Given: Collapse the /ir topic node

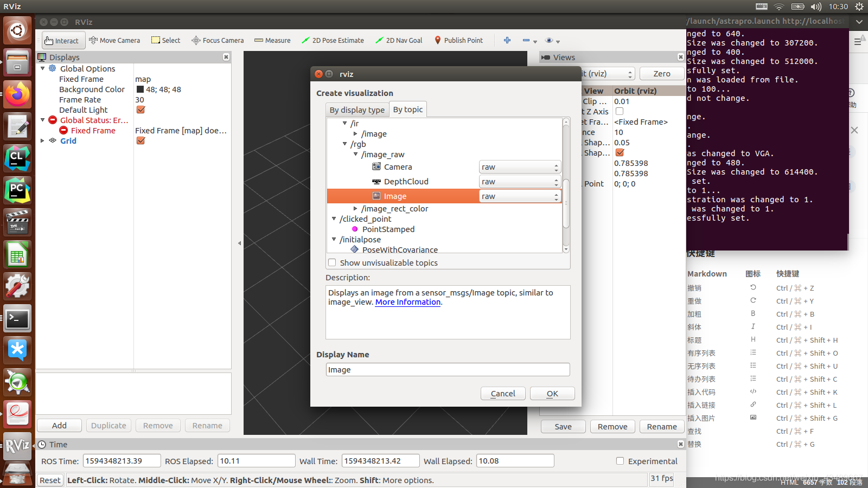Looking at the screenshot, I should point(345,124).
